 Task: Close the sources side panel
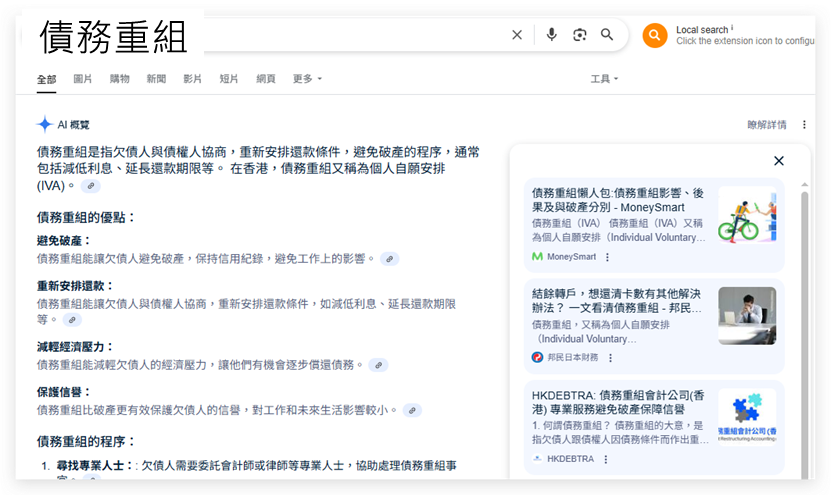click(779, 161)
